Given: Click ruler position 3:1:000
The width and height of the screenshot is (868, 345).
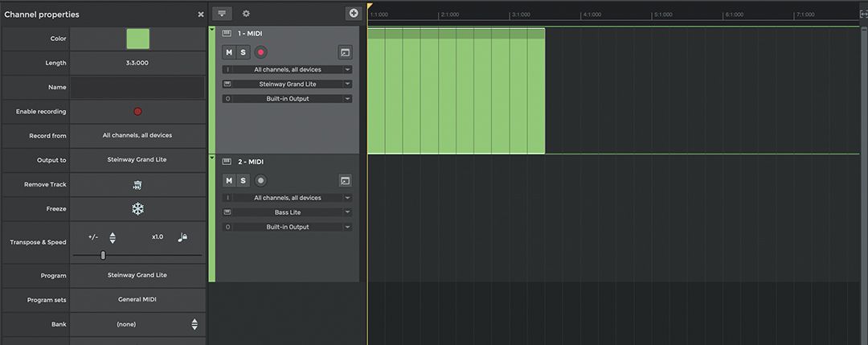Looking at the screenshot, I should tap(520, 14).
